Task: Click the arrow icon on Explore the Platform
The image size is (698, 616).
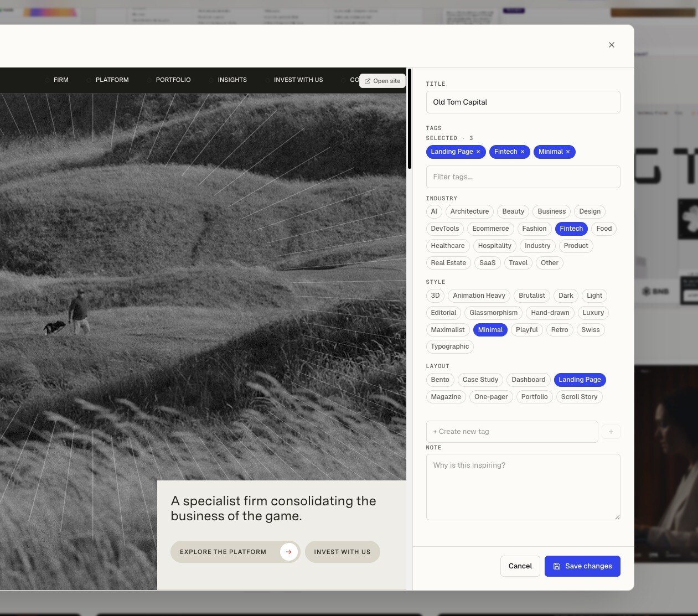Action: [x=289, y=552]
